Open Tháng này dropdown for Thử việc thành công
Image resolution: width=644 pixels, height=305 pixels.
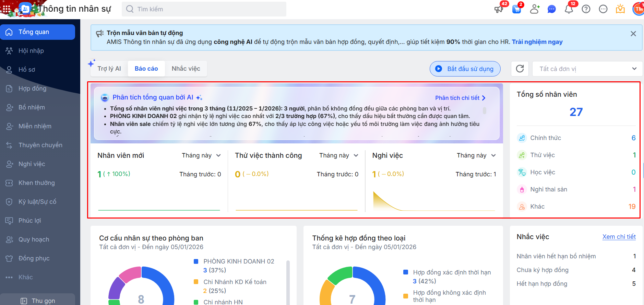(x=339, y=155)
